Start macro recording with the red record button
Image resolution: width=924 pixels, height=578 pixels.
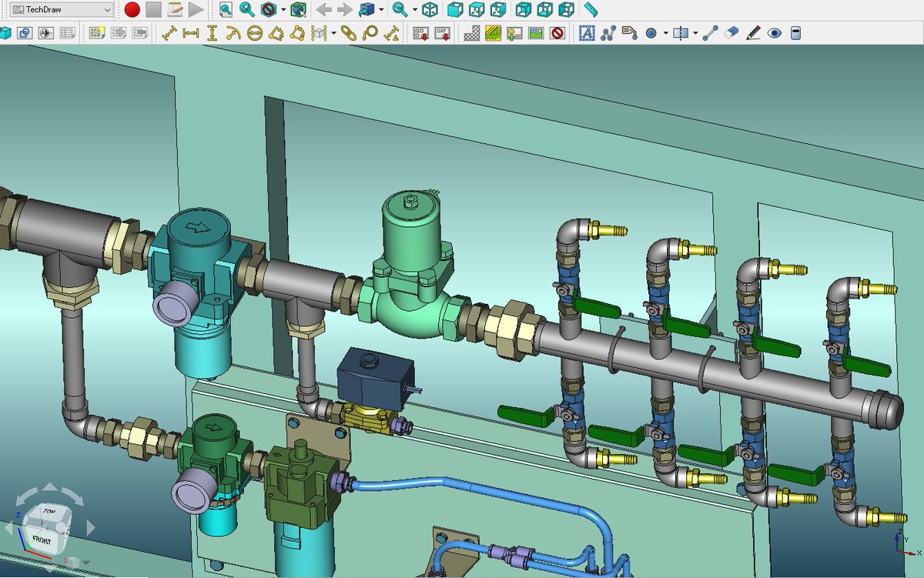click(132, 9)
